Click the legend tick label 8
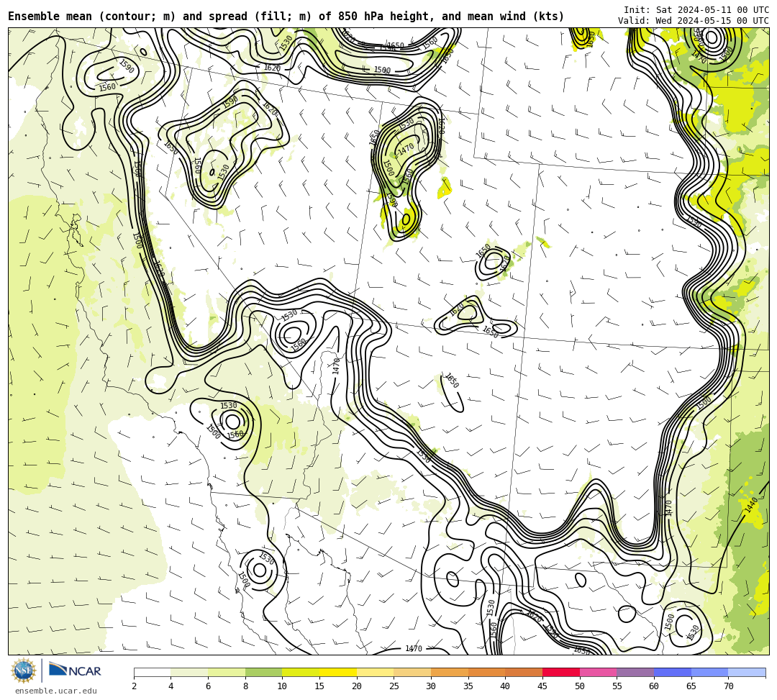The image size is (777, 700). tap(245, 686)
